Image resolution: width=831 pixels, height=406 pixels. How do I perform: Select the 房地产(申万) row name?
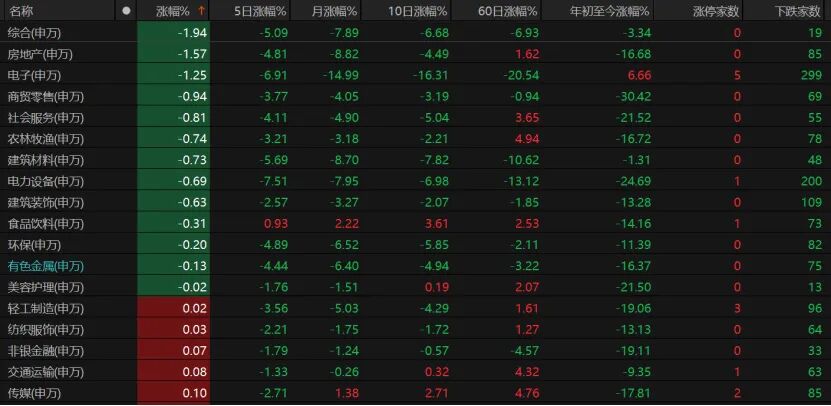point(40,54)
